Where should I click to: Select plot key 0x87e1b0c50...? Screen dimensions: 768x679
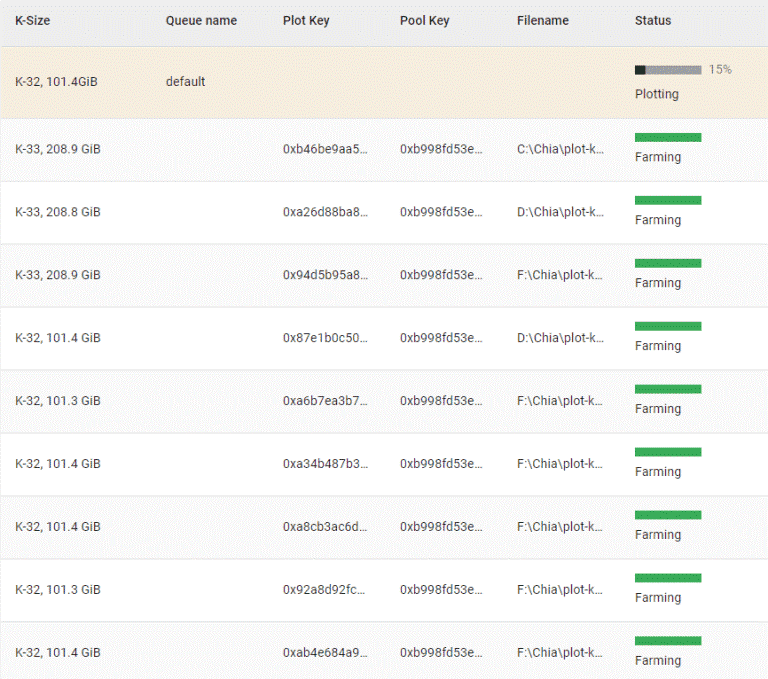point(325,338)
